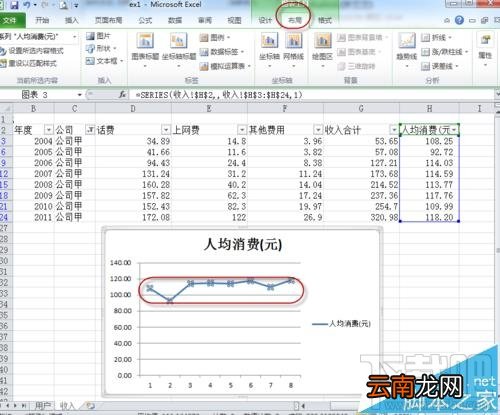The image size is (500, 415).
Task: Open the undo history dropdown arrow
Action: coord(35,5)
